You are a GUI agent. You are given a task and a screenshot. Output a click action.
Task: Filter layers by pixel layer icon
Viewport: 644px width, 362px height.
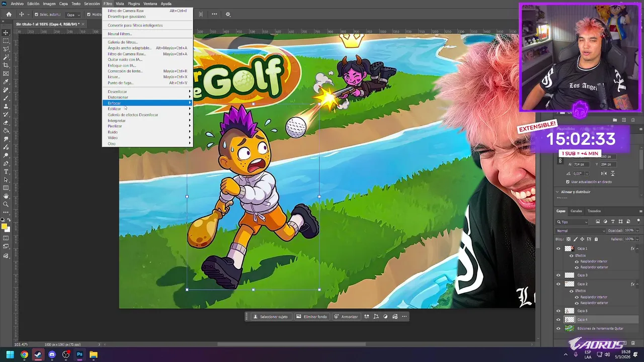coord(598,222)
